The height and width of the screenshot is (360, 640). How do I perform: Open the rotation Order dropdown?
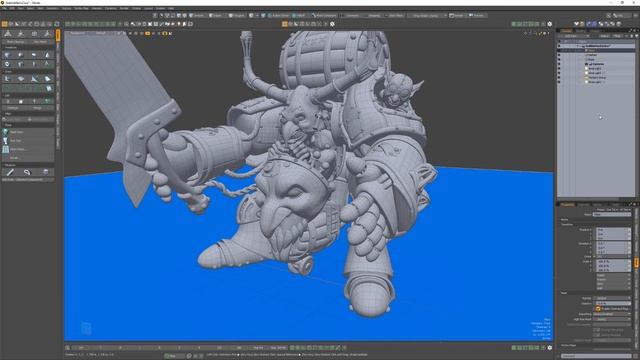click(613, 256)
